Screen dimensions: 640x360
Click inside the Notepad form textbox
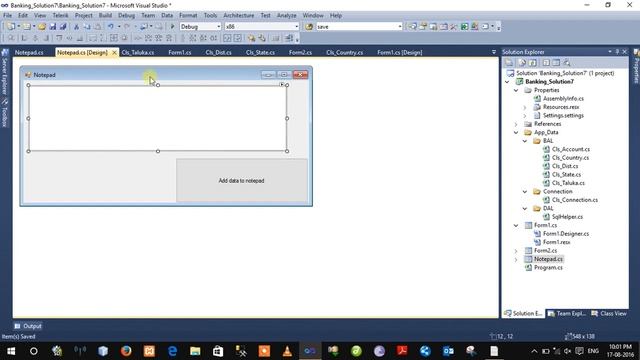point(158,118)
